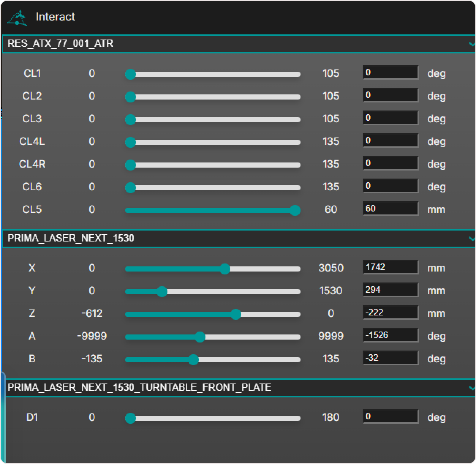Click the D1 turntable slider handle
Image resolution: width=476 pixels, height=464 pixels.
(131, 418)
